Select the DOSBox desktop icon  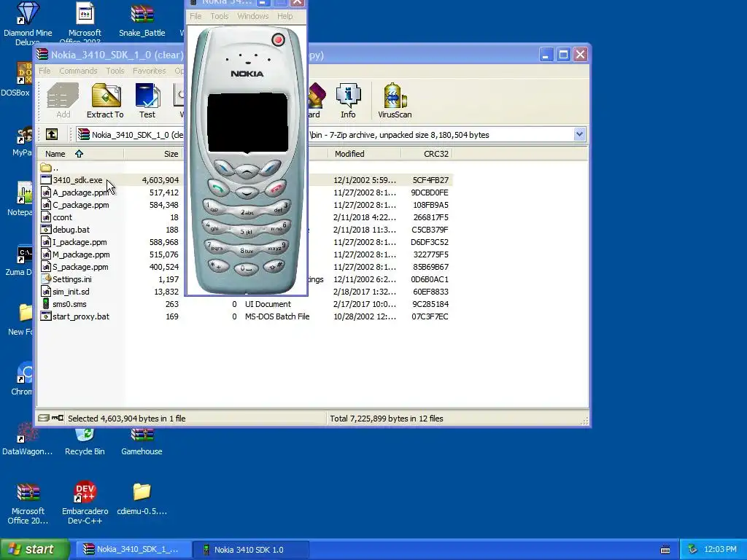[x=15, y=79]
